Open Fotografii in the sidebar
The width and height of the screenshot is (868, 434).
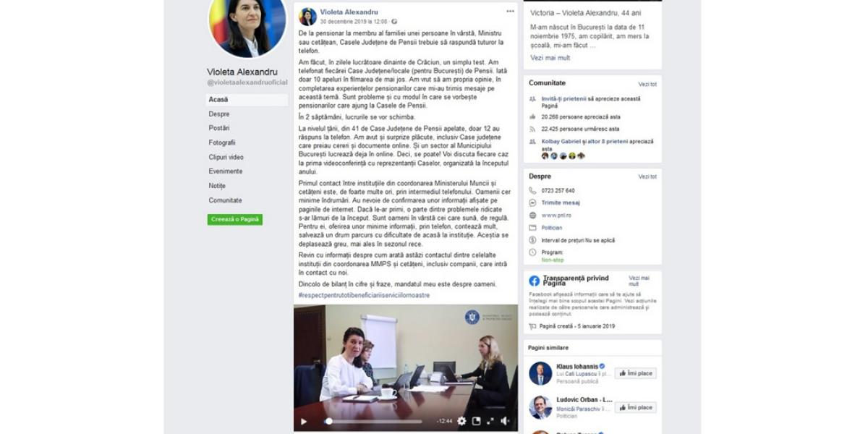pyautogui.click(x=222, y=142)
